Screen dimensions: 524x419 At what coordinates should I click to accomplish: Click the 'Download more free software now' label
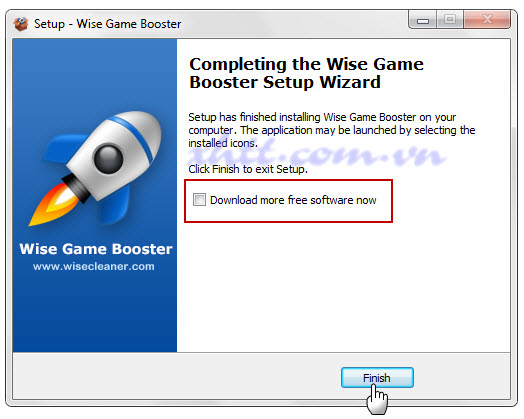coord(293,200)
